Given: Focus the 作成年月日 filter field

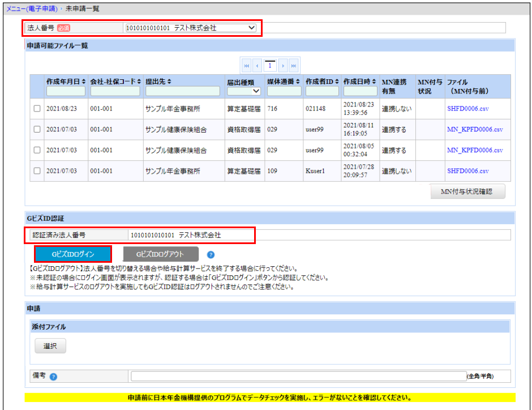Looking at the screenshot, I should [x=66, y=91].
